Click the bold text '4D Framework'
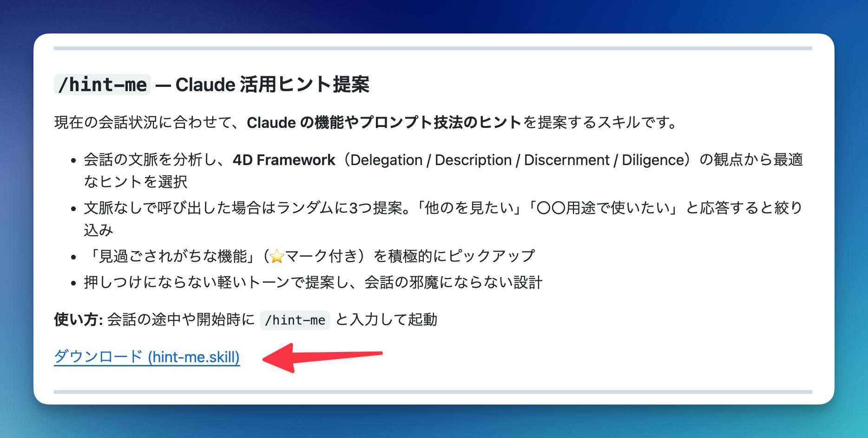Viewport: 868px width, 438px height. pyautogui.click(x=284, y=160)
